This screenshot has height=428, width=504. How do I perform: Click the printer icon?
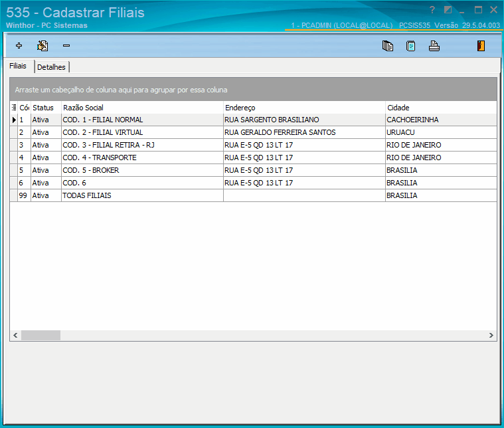tap(434, 46)
